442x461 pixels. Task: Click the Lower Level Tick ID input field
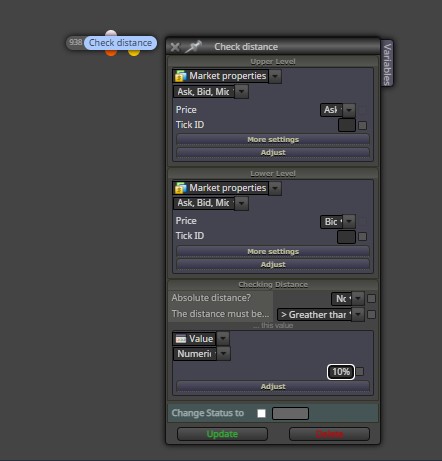point(346,237)
